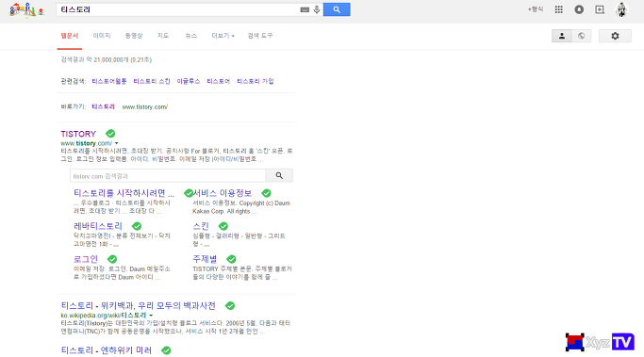Click the www.tistory.com/ URL in the 바로가기 row
Image resolution: width=644 pixels, height=357 pixels.
coord(145,107)
